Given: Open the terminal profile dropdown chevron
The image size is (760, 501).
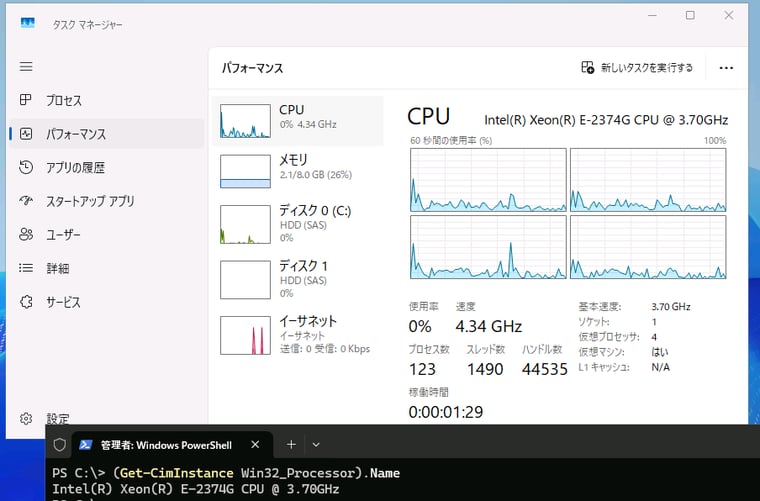Looking at the screenshot, I should pos(316,444).
